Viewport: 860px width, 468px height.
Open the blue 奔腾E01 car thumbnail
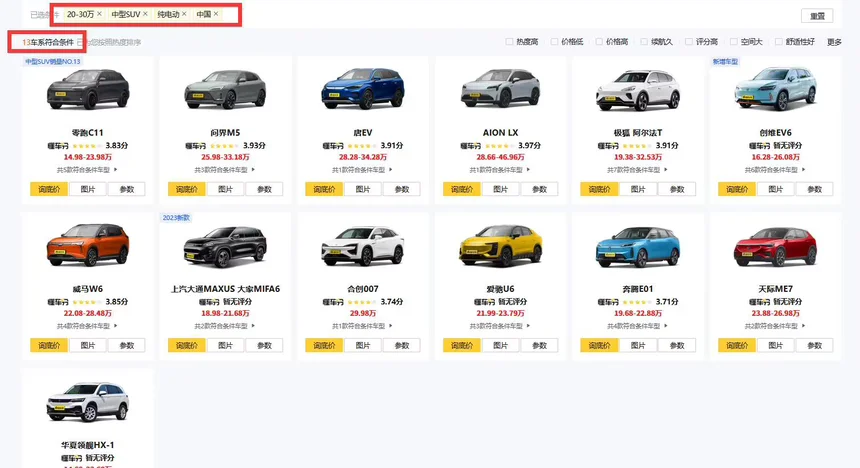(638, 246)
